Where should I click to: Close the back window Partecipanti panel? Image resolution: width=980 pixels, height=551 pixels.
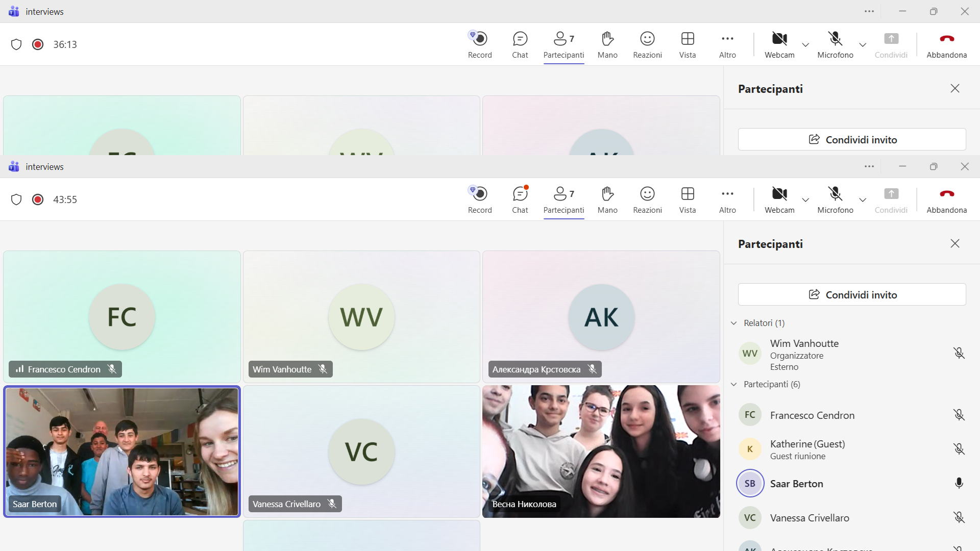pos(955,88)
